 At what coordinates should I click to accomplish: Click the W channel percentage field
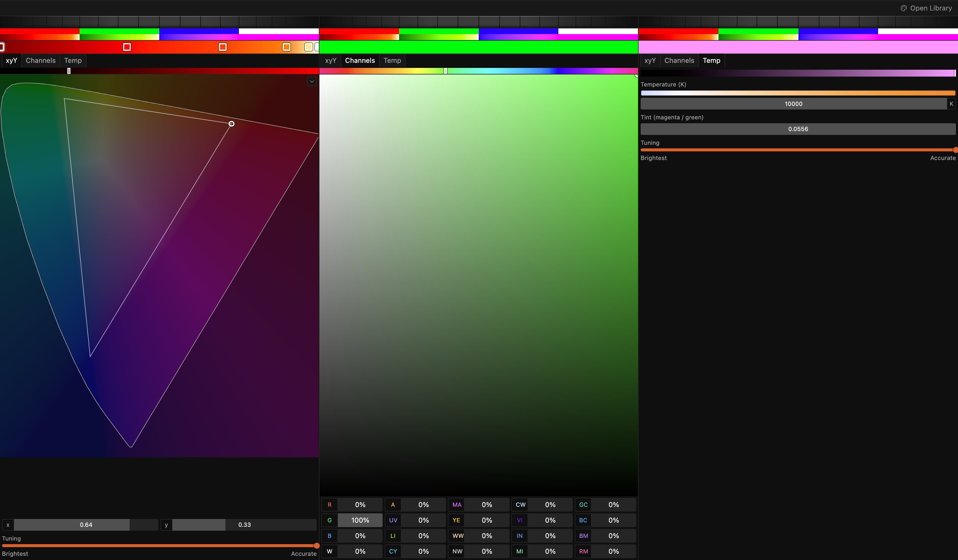point(360,551)
